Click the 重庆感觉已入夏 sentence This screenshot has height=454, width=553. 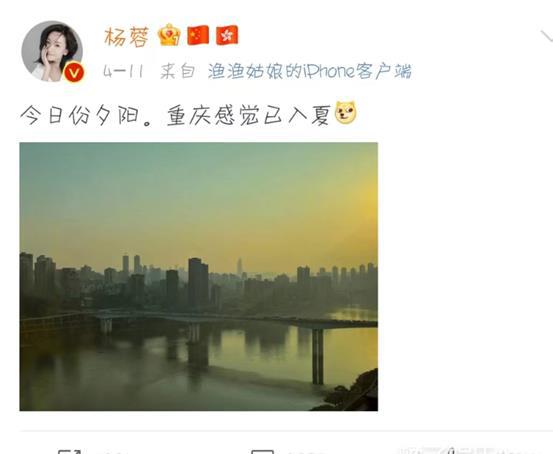(248, 115)
